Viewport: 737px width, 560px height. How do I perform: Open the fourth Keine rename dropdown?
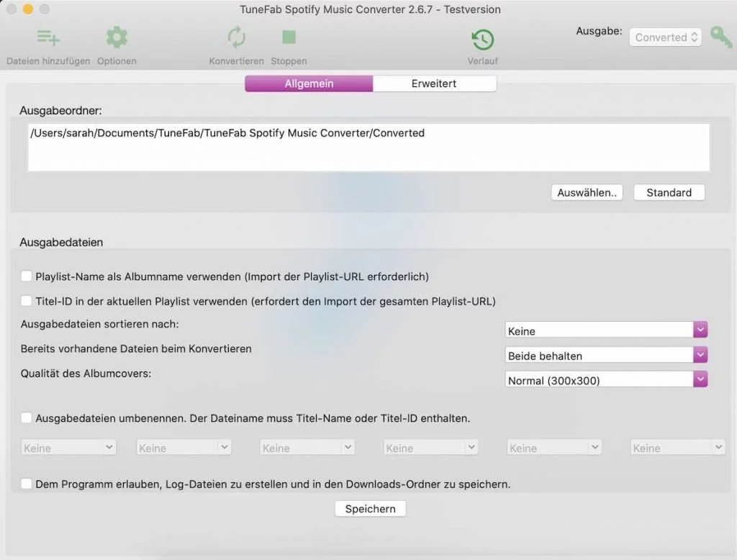click(x=430, y=448)
